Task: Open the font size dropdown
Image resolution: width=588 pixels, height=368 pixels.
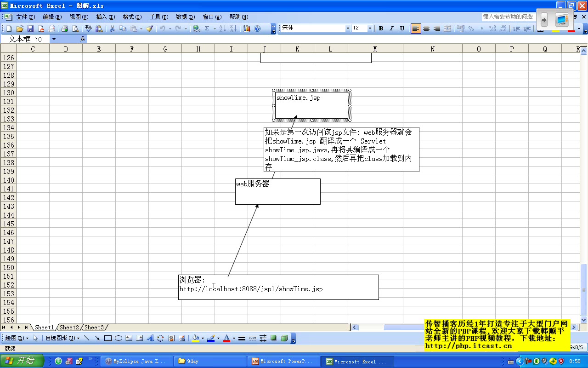Action: pyautogui.click(x=370, y=29)
